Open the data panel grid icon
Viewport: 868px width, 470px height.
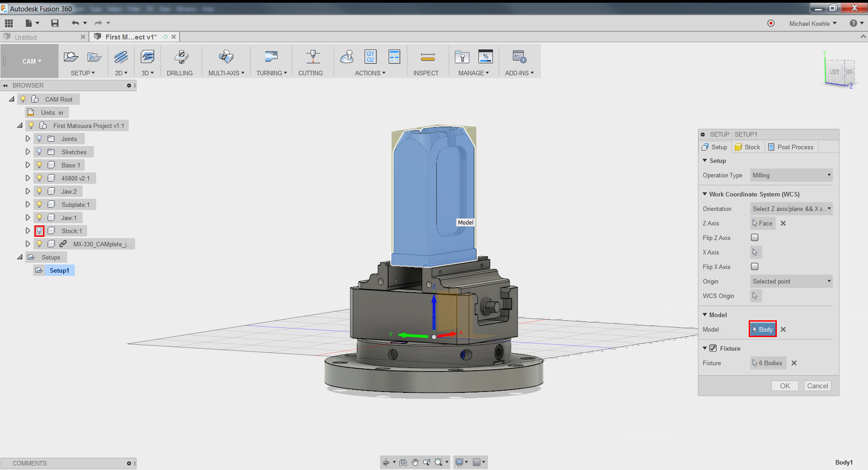click(x=9, y=23)
